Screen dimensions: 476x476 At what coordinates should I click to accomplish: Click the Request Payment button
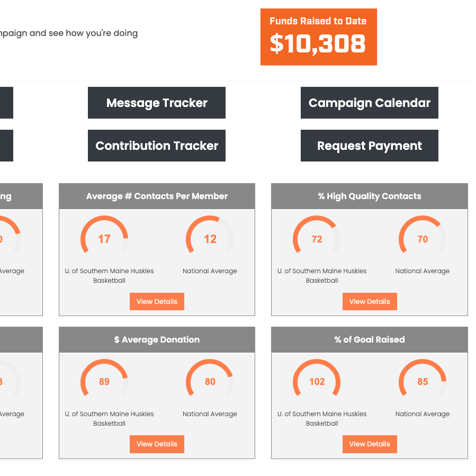point(369,146)
